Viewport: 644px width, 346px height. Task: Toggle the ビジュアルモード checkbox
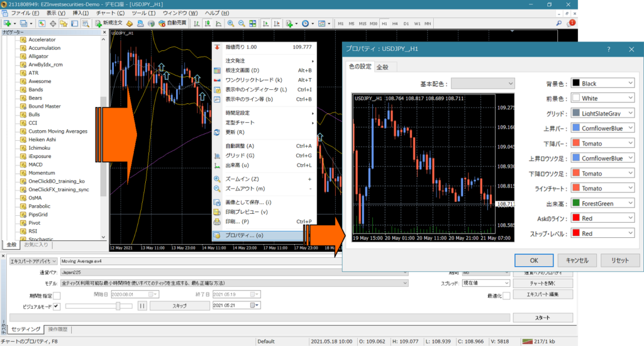pyautogui.click(x=56, y=306)
